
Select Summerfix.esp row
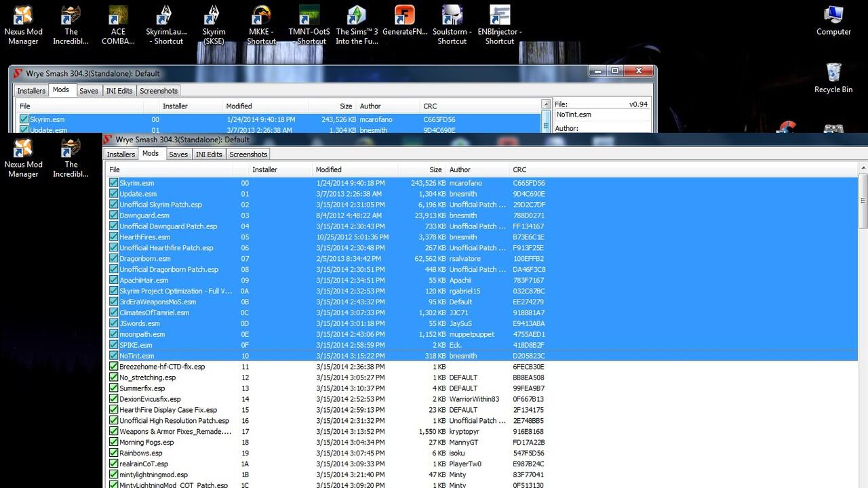point(481,388)
